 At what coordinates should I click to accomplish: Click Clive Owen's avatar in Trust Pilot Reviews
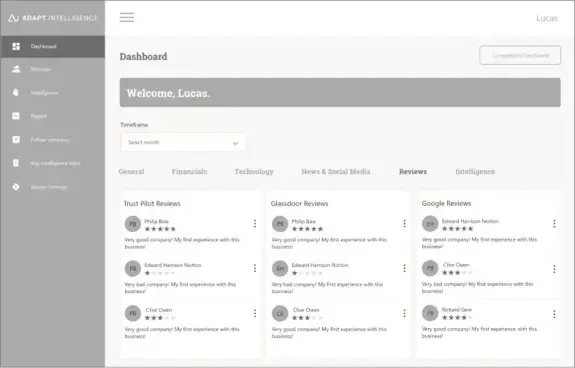pyautogui.click(x=133, y=313)
